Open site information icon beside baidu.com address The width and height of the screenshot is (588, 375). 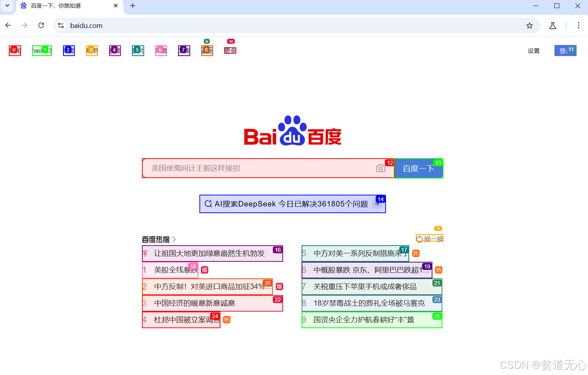pyautogui.click(x=61, y=25)
